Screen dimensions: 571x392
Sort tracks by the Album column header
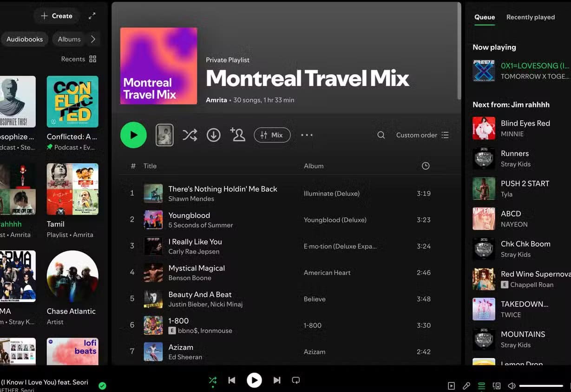coord(314,166)
